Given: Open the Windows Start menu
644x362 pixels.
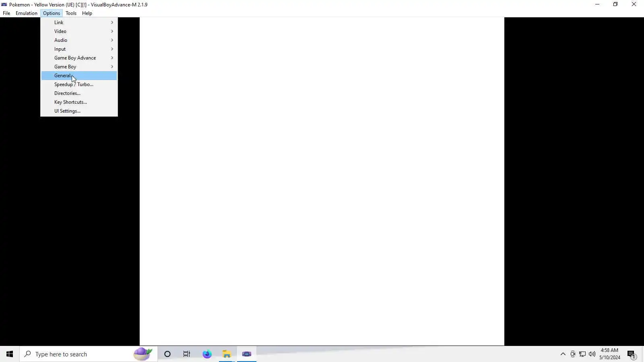Looking at the screenshot, I should pyautogui.click(x=10, y=354).
